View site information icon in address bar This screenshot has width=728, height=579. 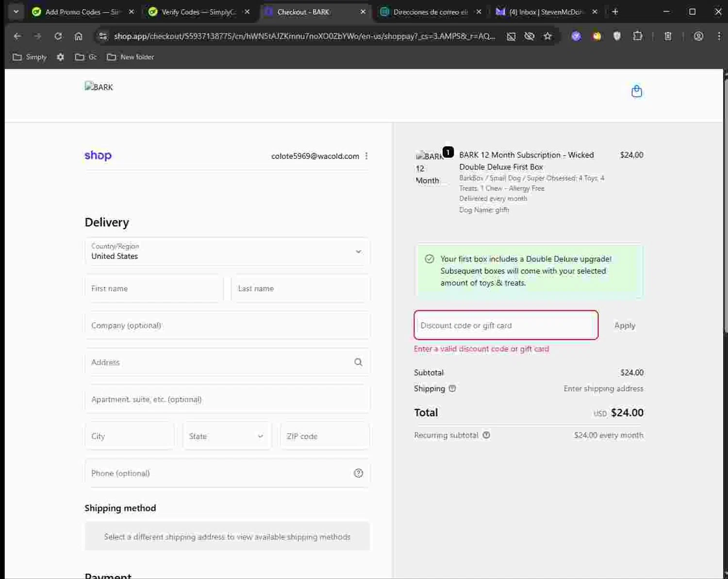point(102,36)
